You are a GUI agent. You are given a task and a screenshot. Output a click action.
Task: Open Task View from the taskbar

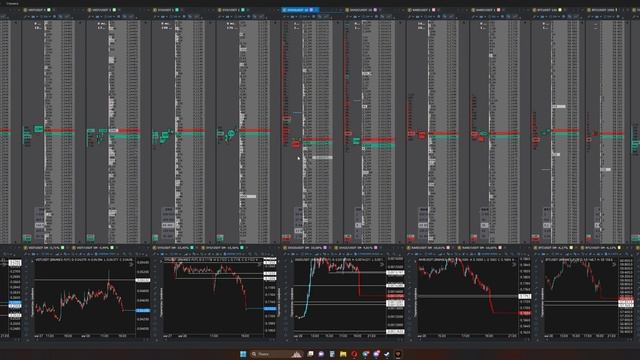coord(311,354)
